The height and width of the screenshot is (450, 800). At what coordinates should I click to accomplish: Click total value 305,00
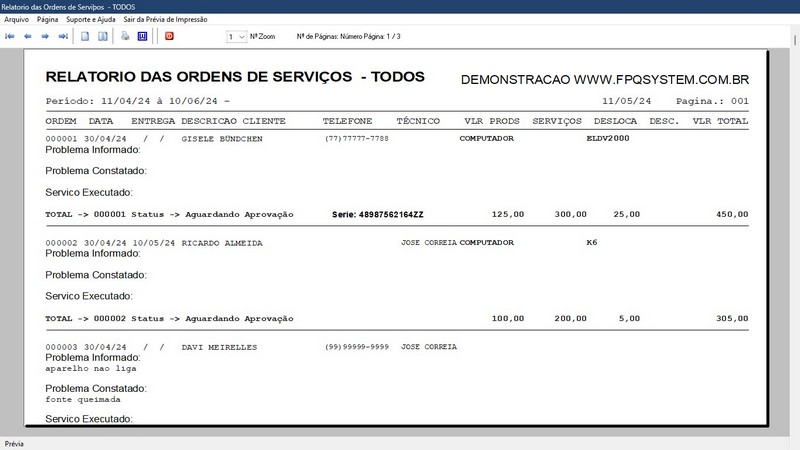click(732, 318)
